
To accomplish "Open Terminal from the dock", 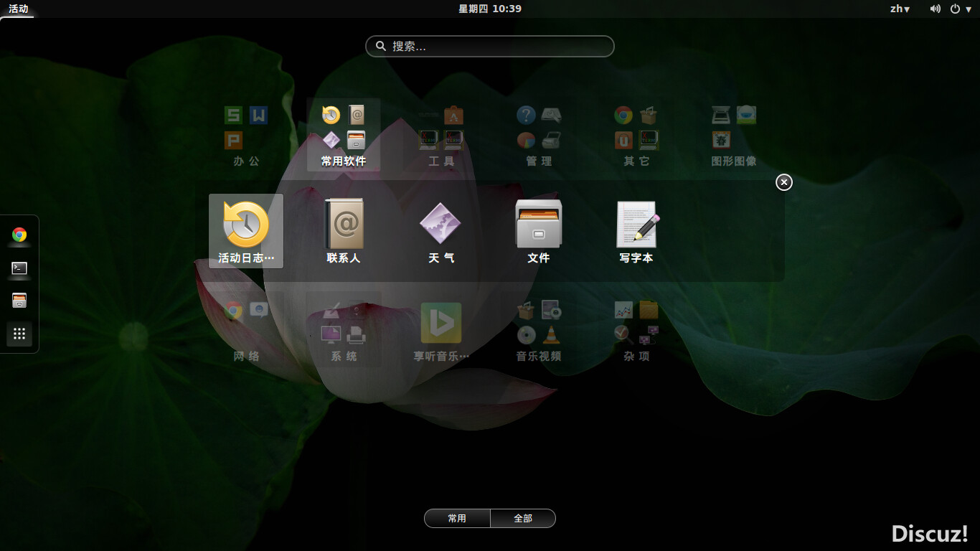I will point(19,268).
